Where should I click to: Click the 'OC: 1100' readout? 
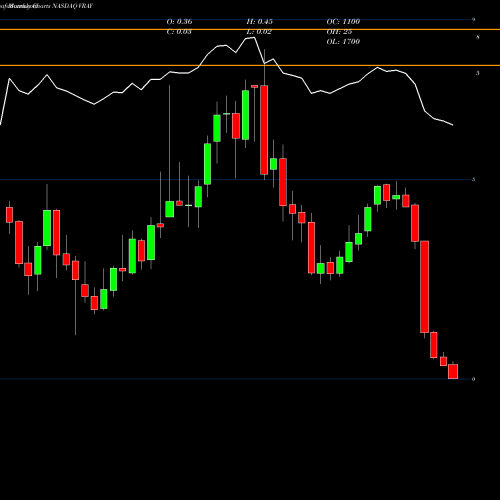pyautogui.click(x=343, y=22)
